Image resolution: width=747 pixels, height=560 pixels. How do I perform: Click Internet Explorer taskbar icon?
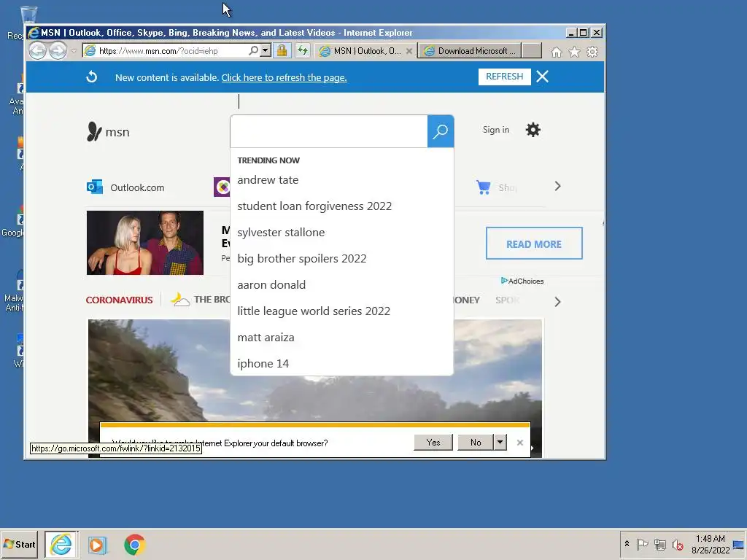pos(61,544)
